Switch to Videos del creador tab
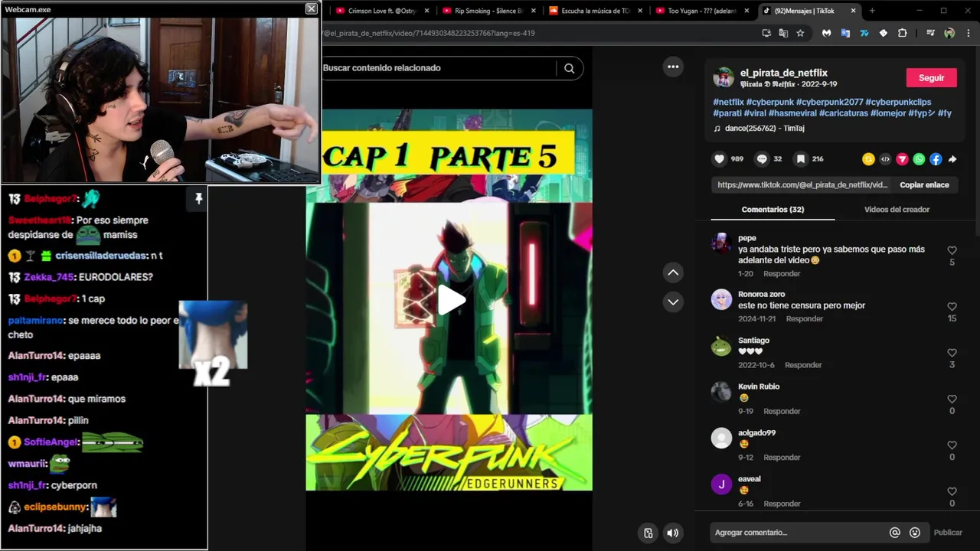This screenshot has height=551, width=980. pos(897,210)
